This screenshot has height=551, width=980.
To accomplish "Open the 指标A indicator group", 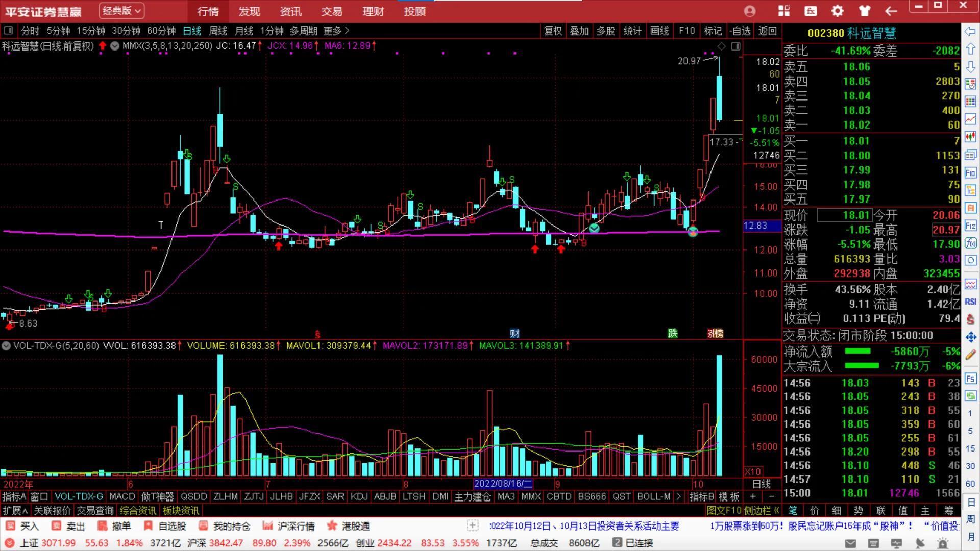I will (14, 496).
